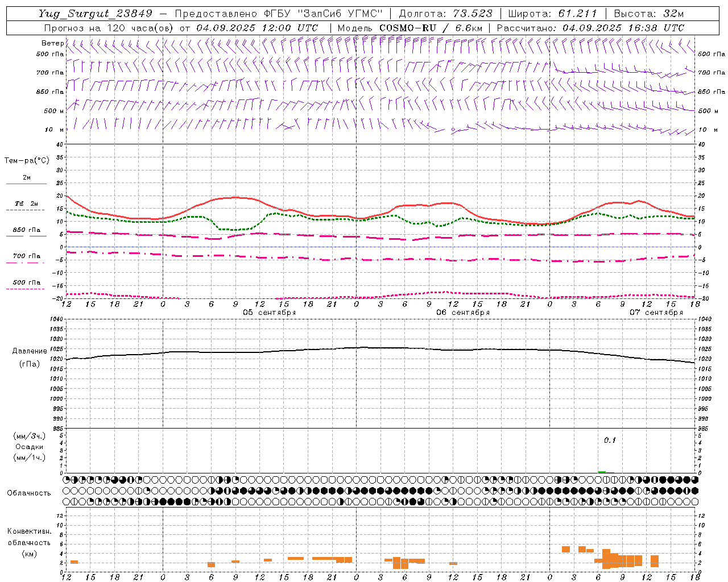Click the Ветер panel label

(x=52, y=43)
